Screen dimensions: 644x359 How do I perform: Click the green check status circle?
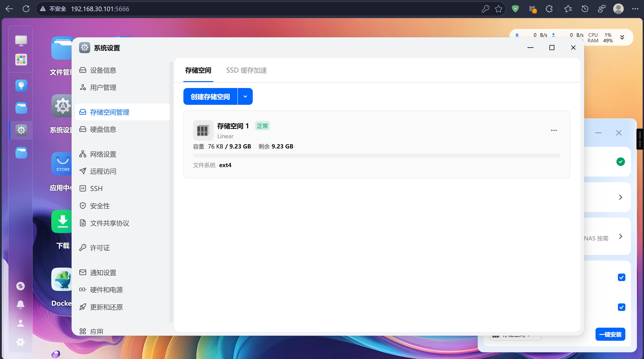621,162
